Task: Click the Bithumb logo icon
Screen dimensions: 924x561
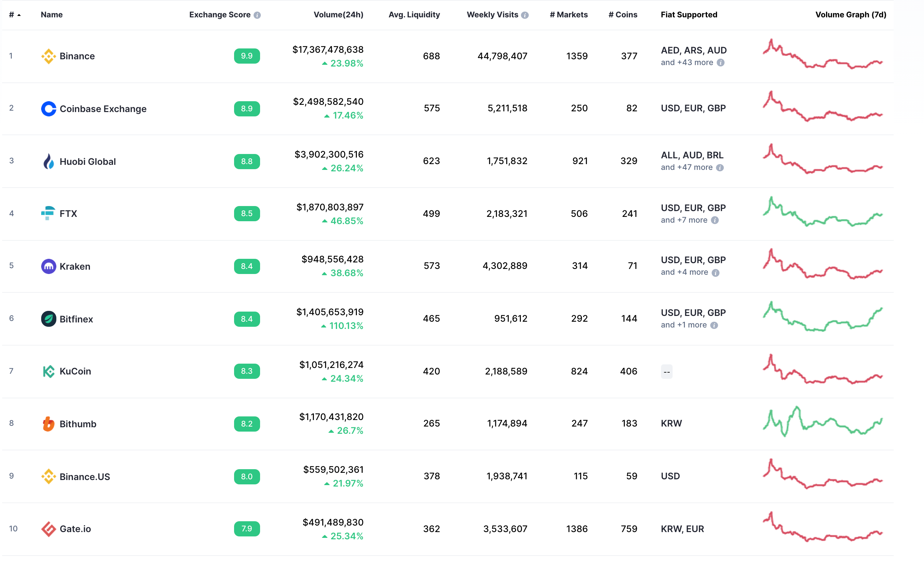Action: pyautogui.click(x=48, y=424)
